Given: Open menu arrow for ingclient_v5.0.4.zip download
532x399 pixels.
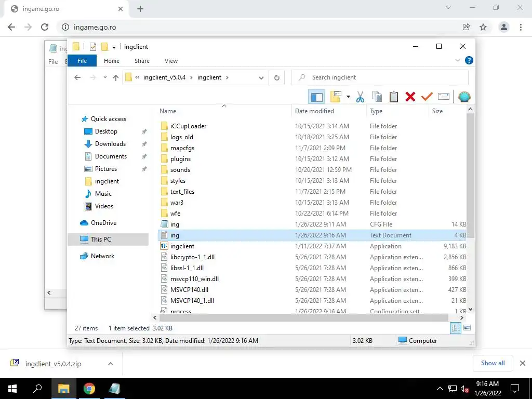Looking at the screenshot, I should point(111,364).
